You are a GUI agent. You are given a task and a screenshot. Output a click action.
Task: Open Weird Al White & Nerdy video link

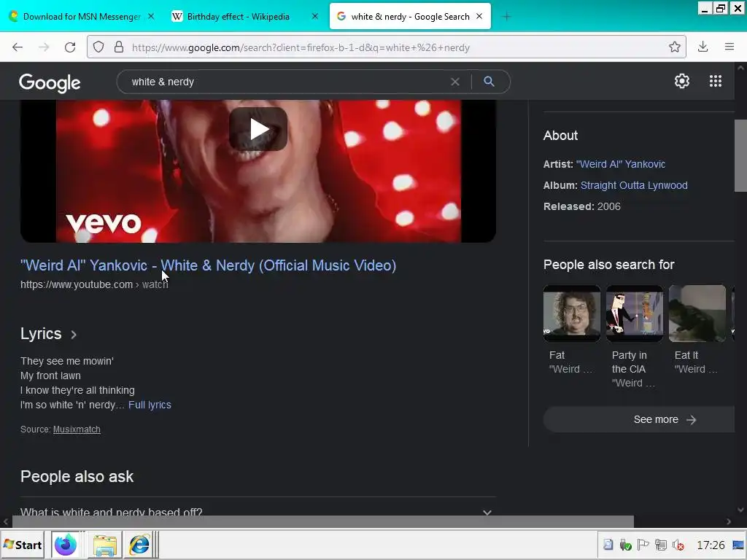point(208,265)
